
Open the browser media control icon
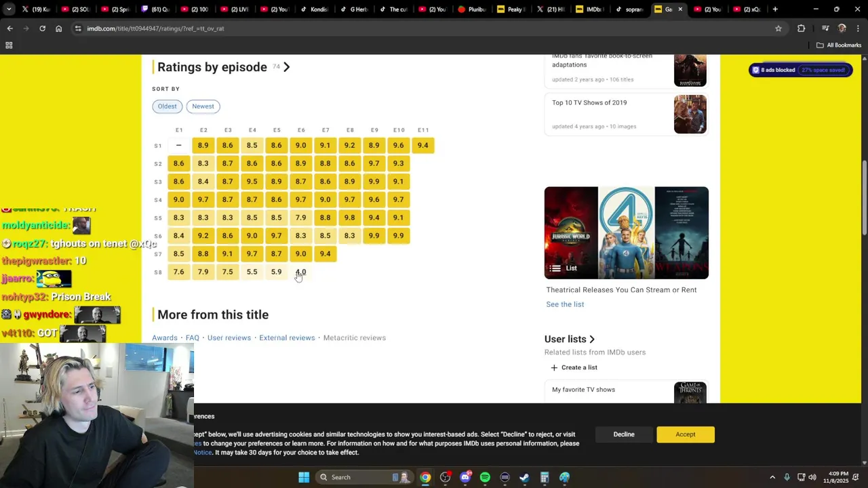tap(825, 28)
